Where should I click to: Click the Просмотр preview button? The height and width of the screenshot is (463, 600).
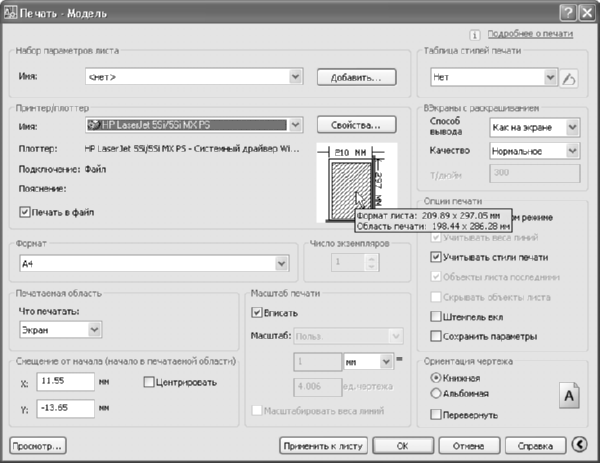click(38, 446)
